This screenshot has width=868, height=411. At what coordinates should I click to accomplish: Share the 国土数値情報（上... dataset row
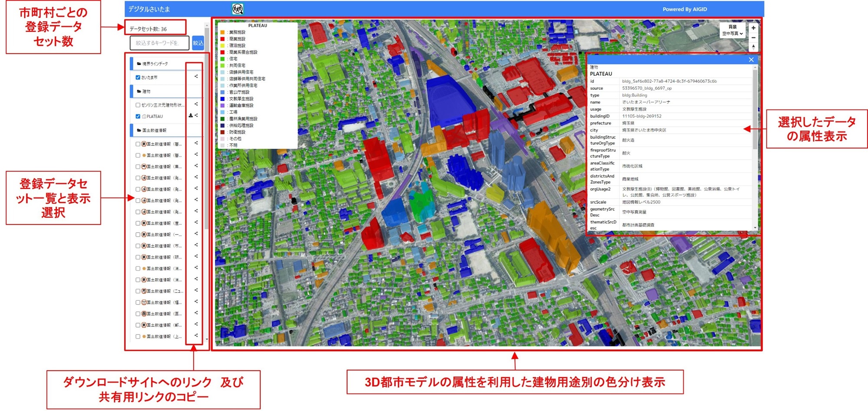pyautogui.click(x=196, y=335)
